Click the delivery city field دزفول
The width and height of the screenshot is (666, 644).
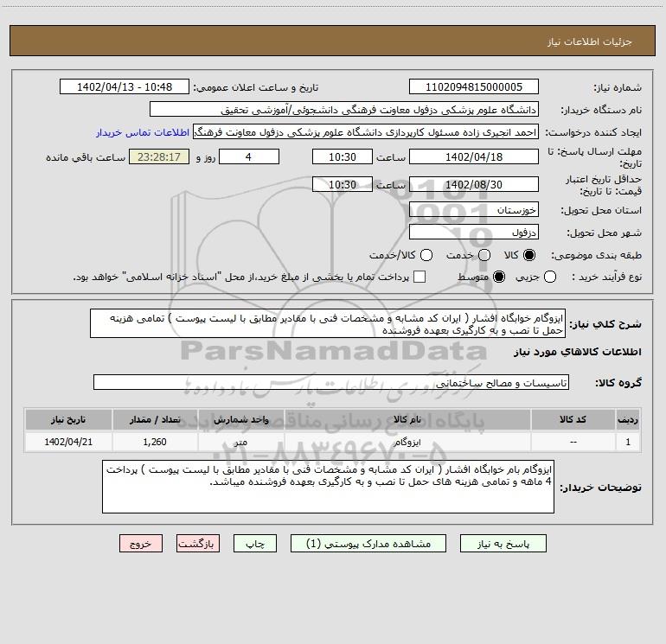[474, 233]
